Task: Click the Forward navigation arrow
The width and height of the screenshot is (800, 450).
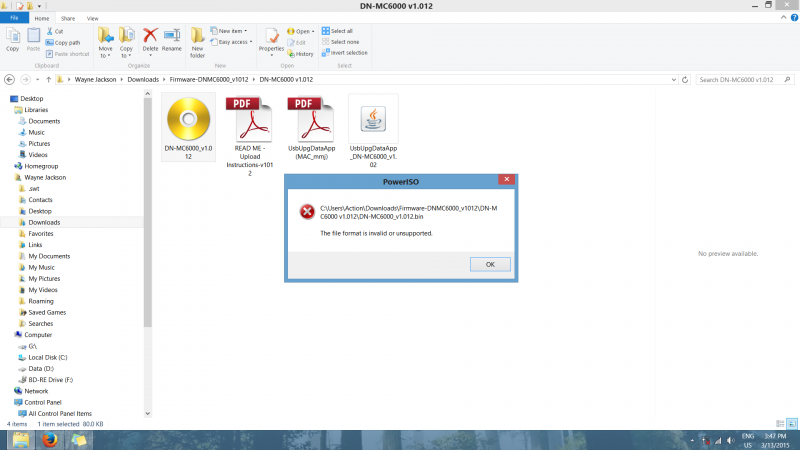Action: [x=25, y=80]
